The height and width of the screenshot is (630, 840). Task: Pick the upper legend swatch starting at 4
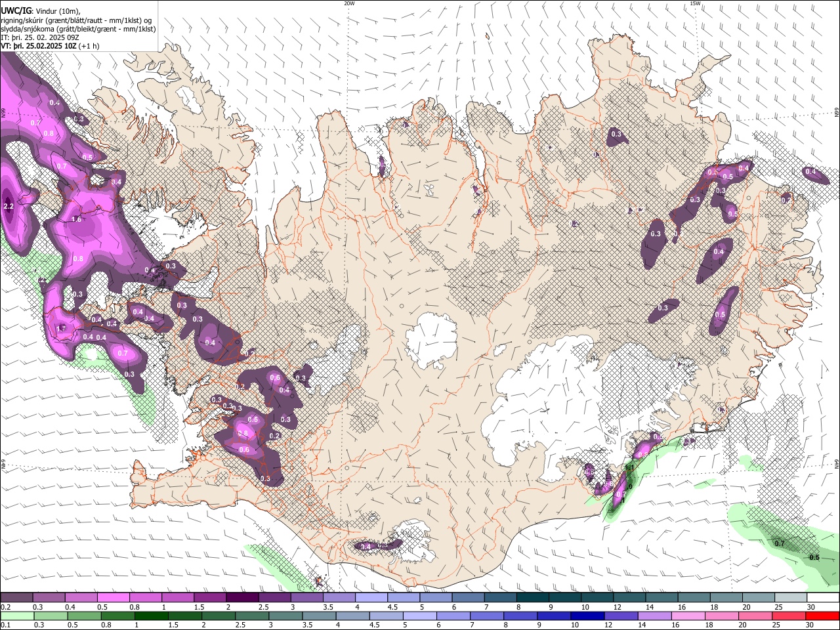pos(371,597)
